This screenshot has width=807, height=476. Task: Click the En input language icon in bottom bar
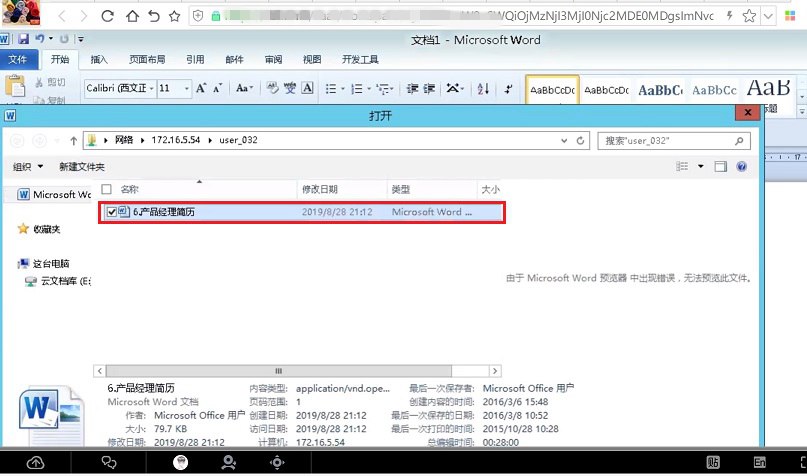coord(760,462)
